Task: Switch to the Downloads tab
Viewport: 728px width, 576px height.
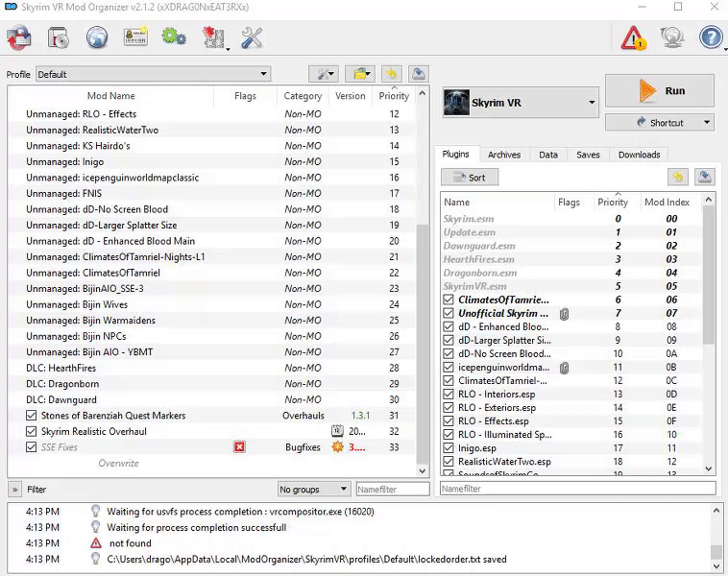Action: point(639,155)
